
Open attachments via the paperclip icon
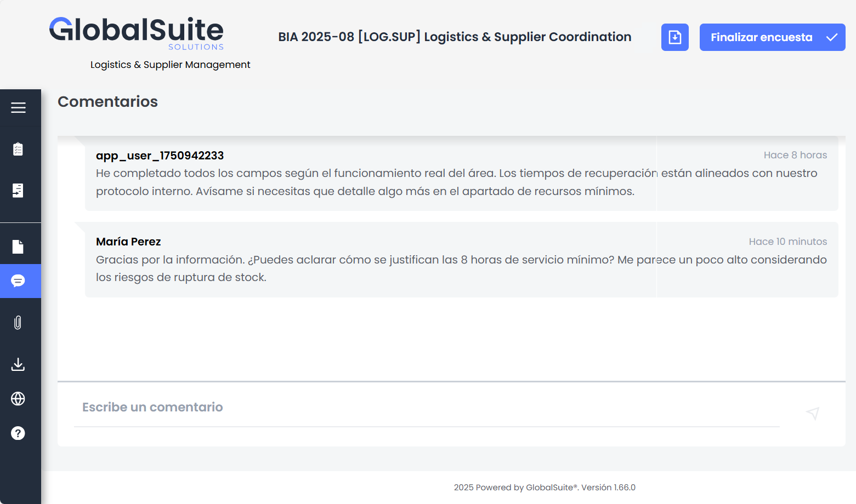coord(18,323)
